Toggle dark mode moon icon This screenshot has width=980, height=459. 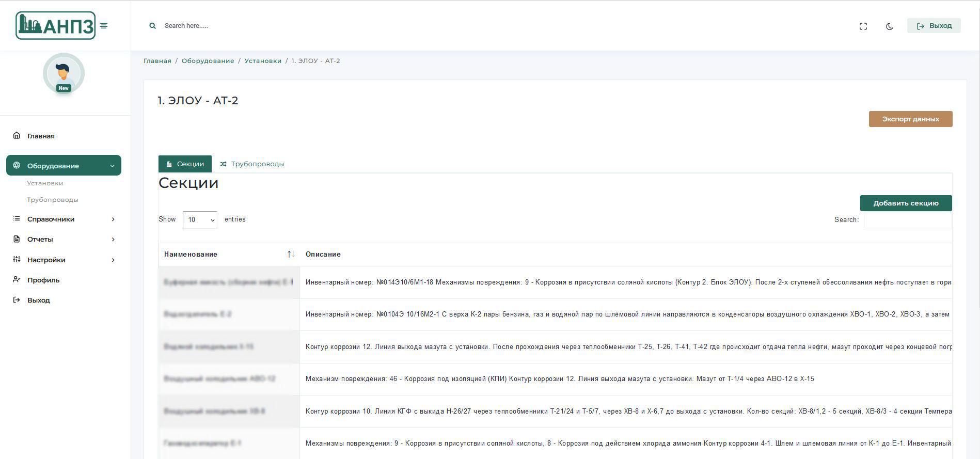point(889,26)
